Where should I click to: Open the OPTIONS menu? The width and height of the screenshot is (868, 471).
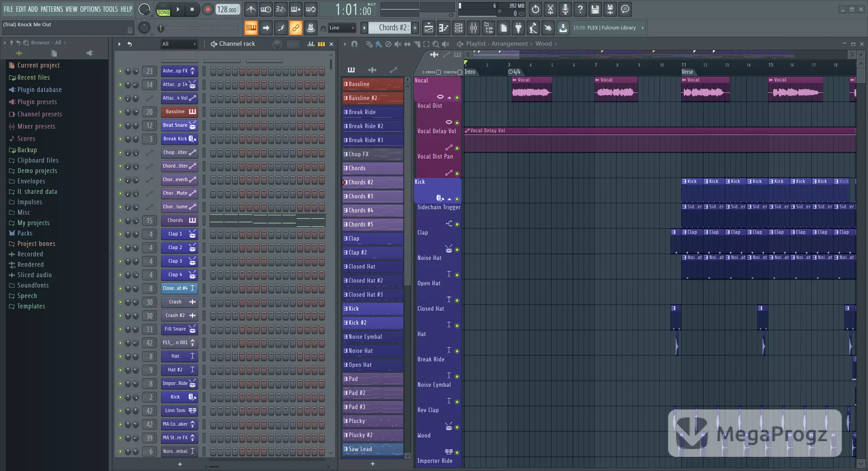(90, 9)
